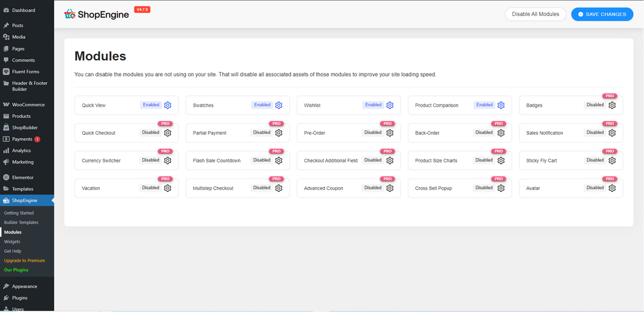Open Sticky Fly Cart settings gear
This screenshot has width=644, height=312.
tap(612, 160)
